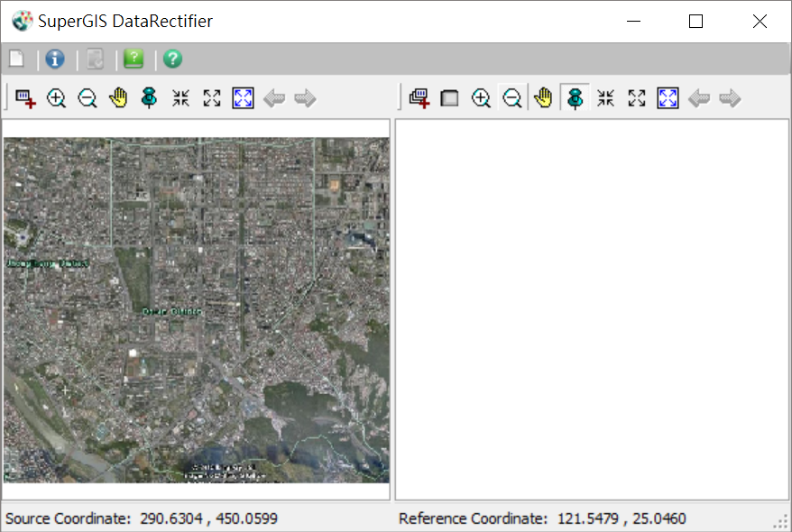Activate the reference pan hand tool
792x532 pixels.
[x=543, y=98]
